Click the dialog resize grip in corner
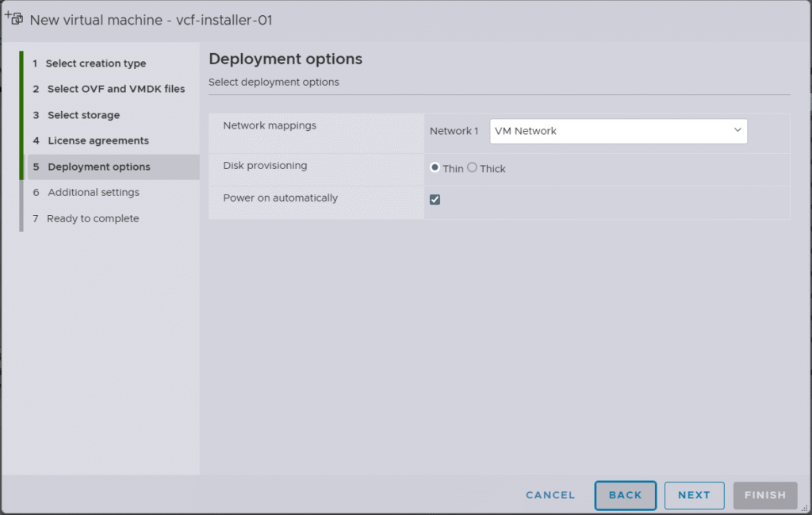 [x=805, y=509]
